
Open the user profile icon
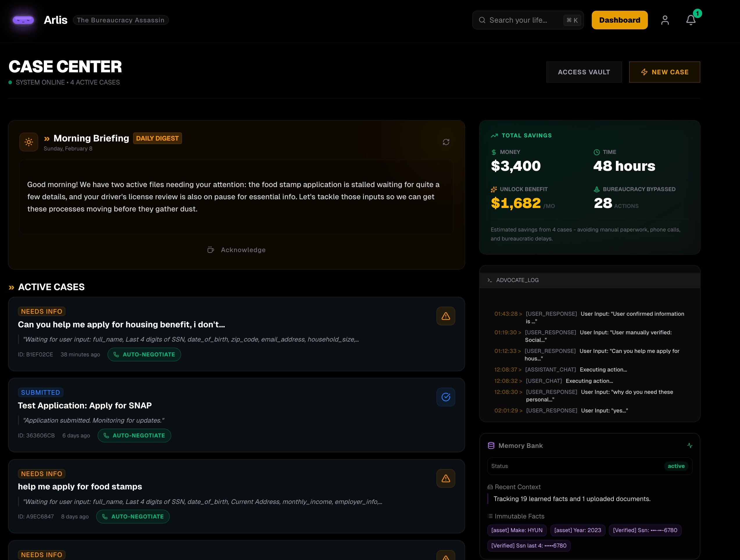point(665,20)
